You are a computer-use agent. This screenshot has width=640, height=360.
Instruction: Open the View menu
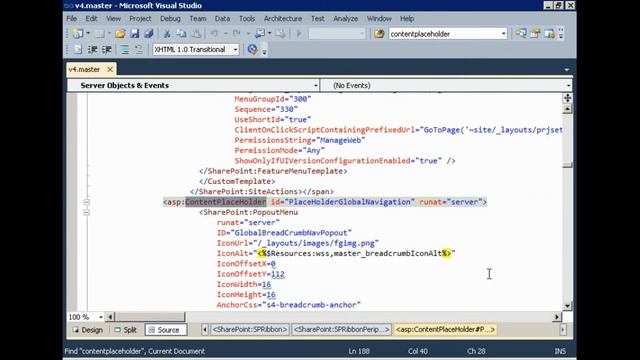click(x=113, y=19)
